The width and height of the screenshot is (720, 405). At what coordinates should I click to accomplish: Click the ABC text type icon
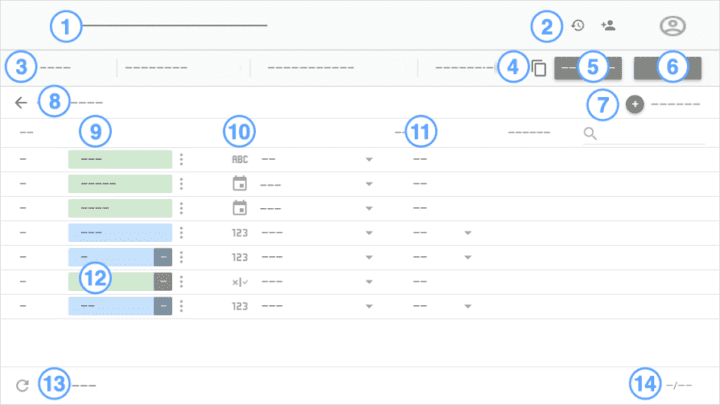(240, 159)
